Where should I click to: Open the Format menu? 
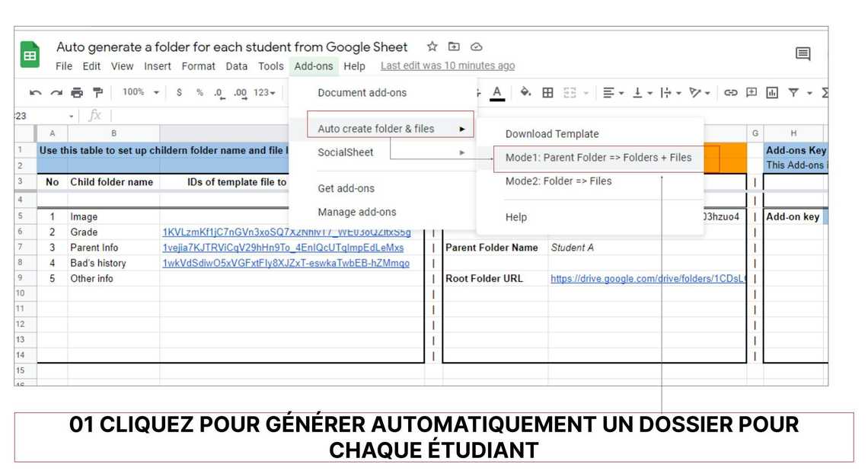pyautogui.click(x=198, y=66)
